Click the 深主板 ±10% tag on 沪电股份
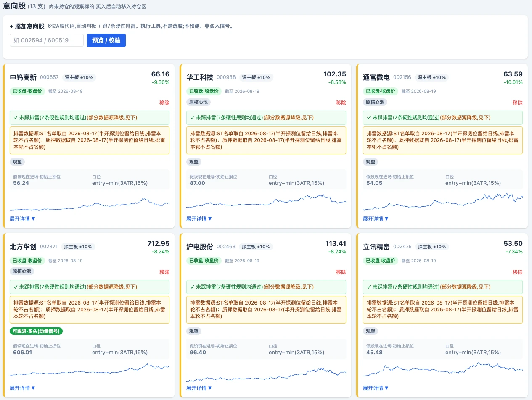Viewport: 532px width, 400px height. point(256,247)
